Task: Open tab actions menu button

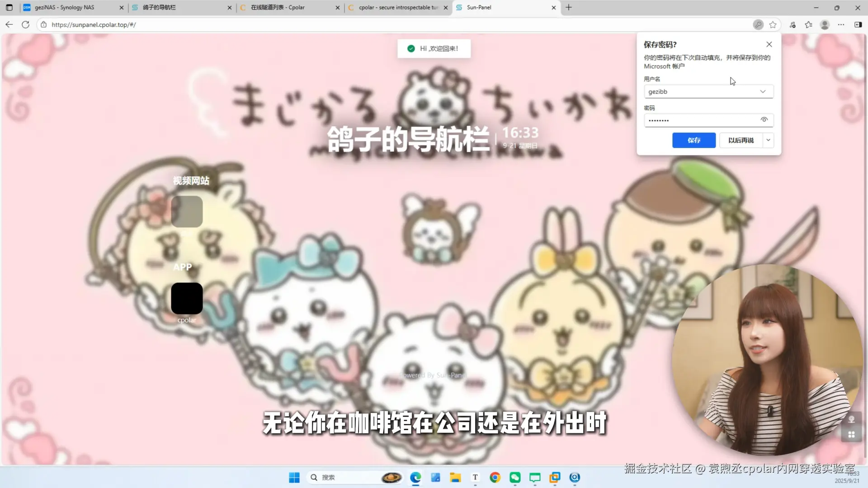Action: tap(9, 8)
